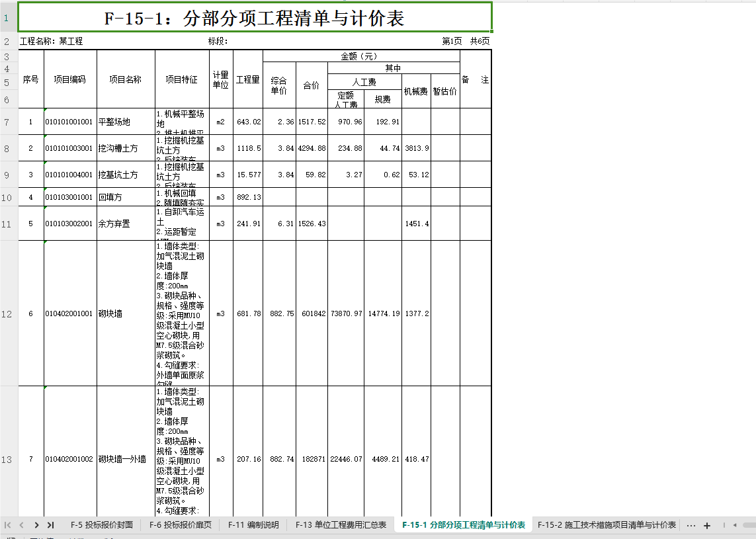Jump to the last sheet tab arrow
The height and width of the screenshot is (539, 756).
(51, 525)
